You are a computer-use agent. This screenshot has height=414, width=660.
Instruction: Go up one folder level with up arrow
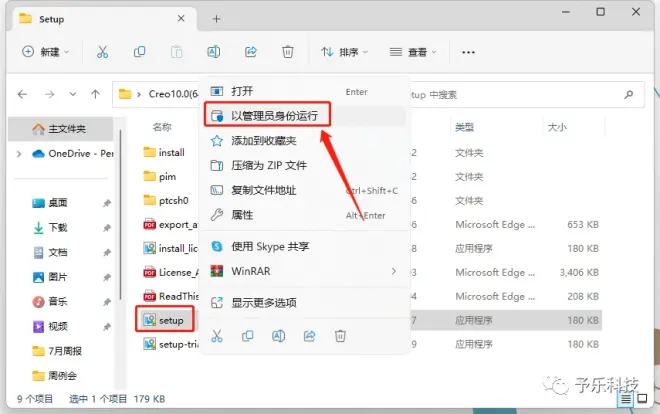click(x=96, y=94)
